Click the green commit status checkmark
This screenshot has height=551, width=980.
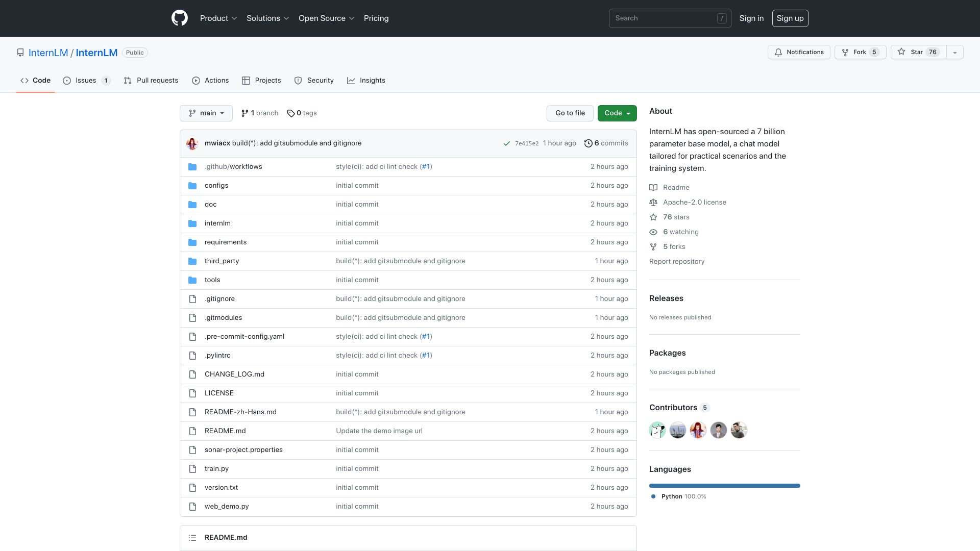pos(507,144)
